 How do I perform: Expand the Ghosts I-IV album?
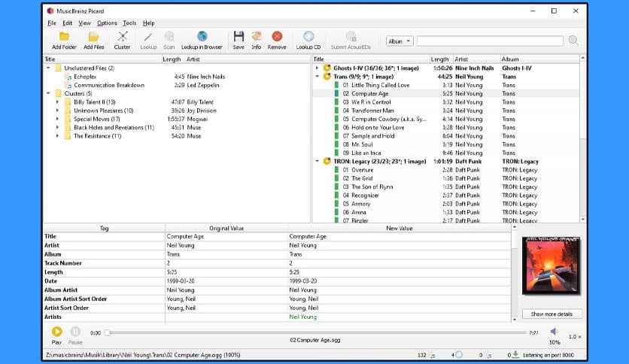(x=317, y=68)
